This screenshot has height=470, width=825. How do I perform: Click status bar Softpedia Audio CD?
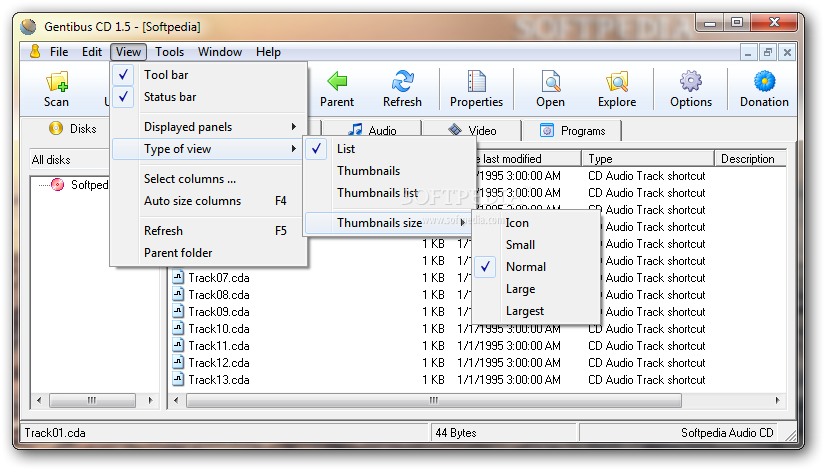pos(727,433)
